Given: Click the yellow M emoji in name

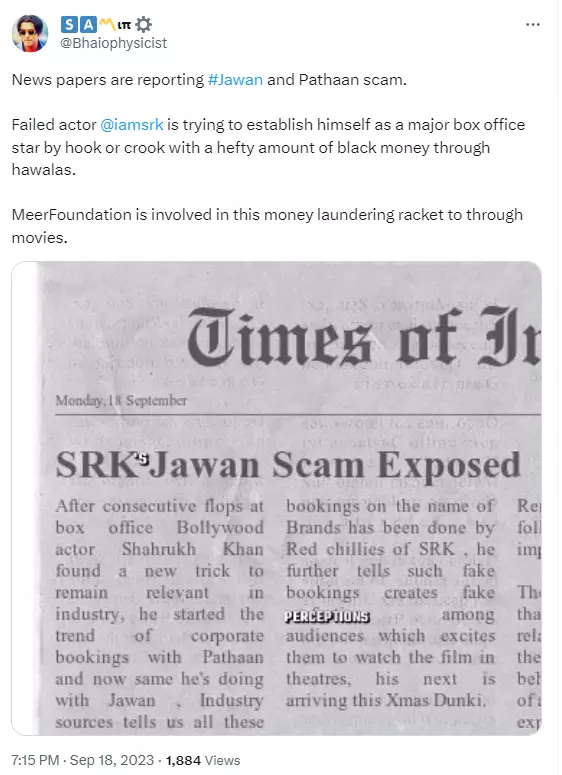Looking at the screenshot, I should pyautogui.click(x=107, y=23).
